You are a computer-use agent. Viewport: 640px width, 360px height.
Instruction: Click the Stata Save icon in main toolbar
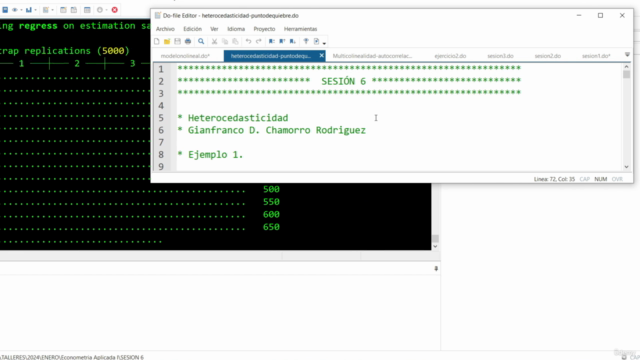[x=5, y=10]
